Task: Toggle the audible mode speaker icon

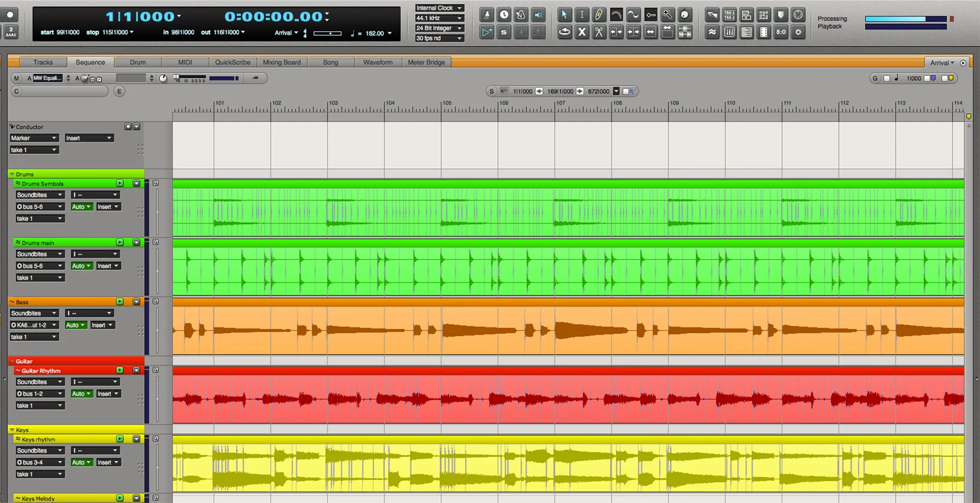Action: point(538,15)
